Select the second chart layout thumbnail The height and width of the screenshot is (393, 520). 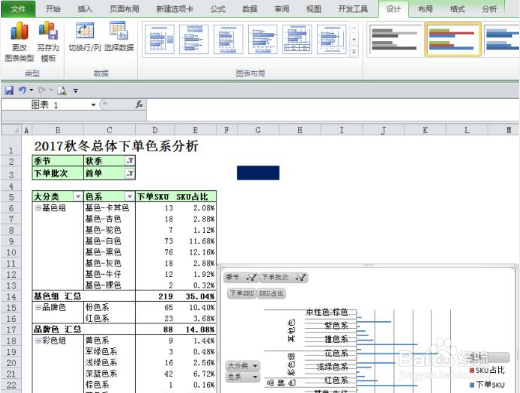(194, 39)
